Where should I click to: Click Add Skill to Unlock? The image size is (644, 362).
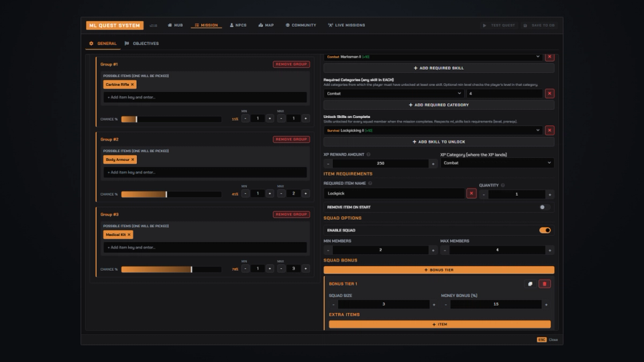(439, 142)
